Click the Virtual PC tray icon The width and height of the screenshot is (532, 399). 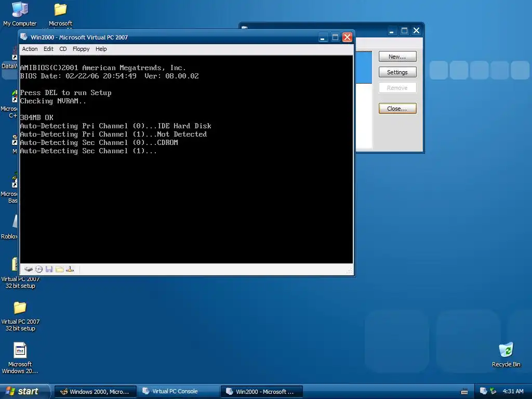click(484, 391)
